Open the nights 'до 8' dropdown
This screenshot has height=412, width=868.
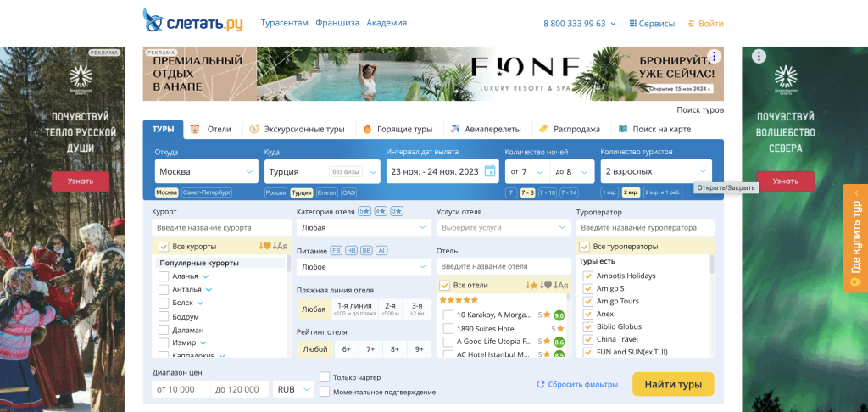[x=572, y=171]
